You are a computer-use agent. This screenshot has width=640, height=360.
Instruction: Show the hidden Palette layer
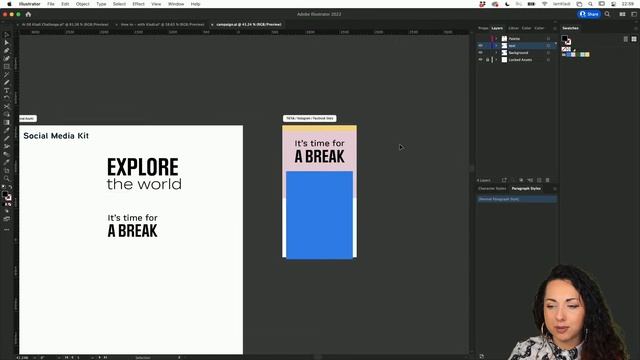pos(480,38)
